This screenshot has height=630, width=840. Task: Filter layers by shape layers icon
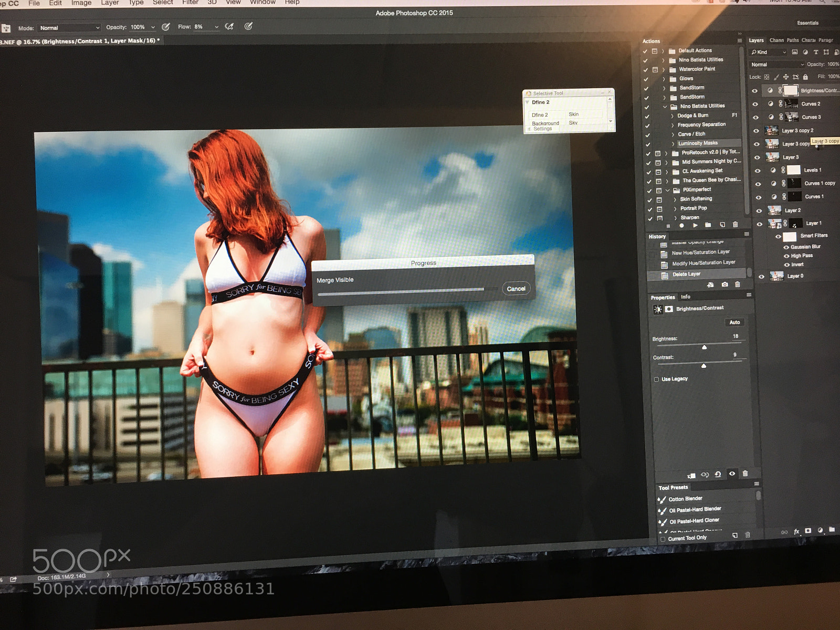click(826, 52)
